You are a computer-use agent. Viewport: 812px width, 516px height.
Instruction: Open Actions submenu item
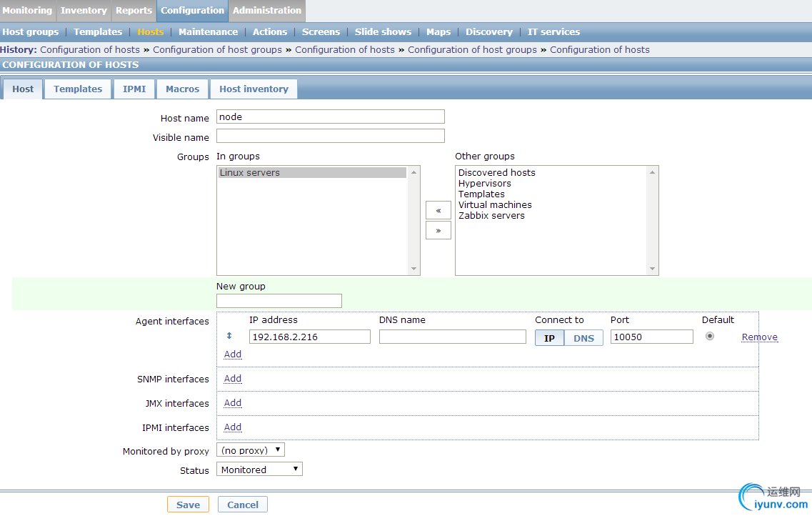click(x=270, y=31)
